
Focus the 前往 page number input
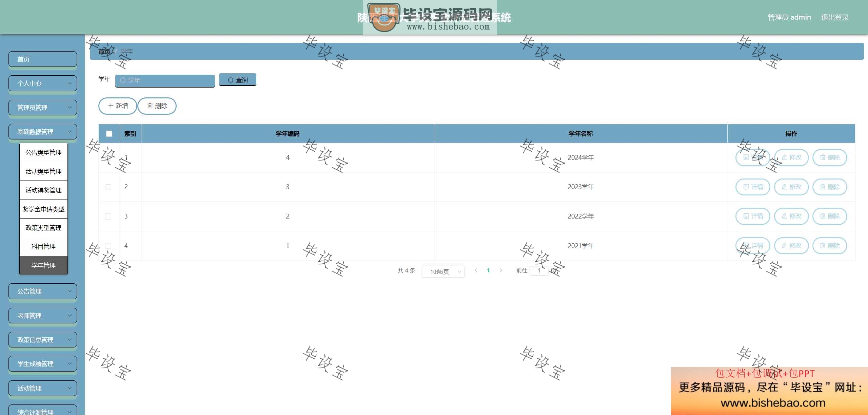tap(539, 270)
